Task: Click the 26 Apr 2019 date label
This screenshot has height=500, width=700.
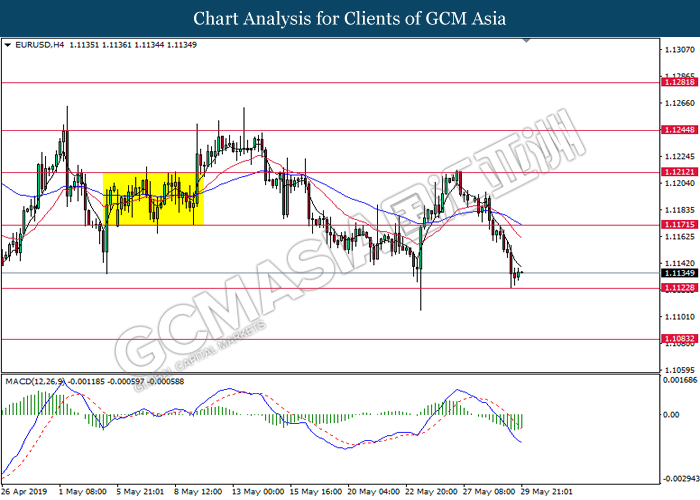Action: pos(24,492)
